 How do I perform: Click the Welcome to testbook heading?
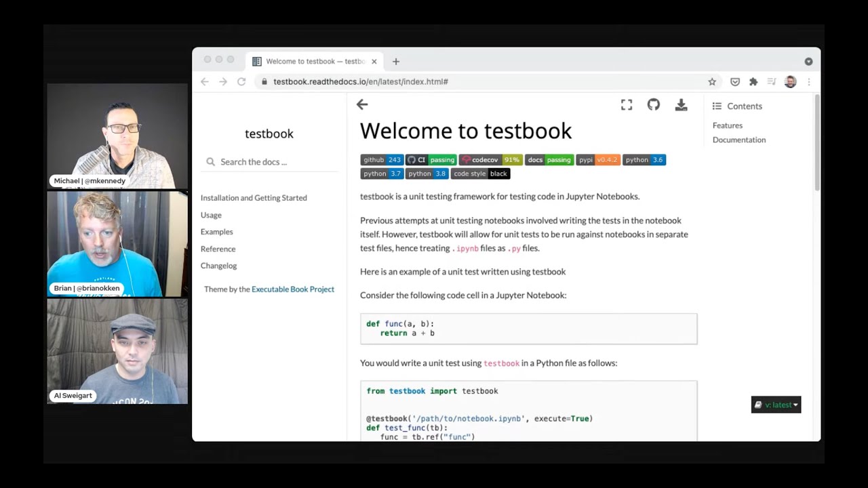click(466, 131)
